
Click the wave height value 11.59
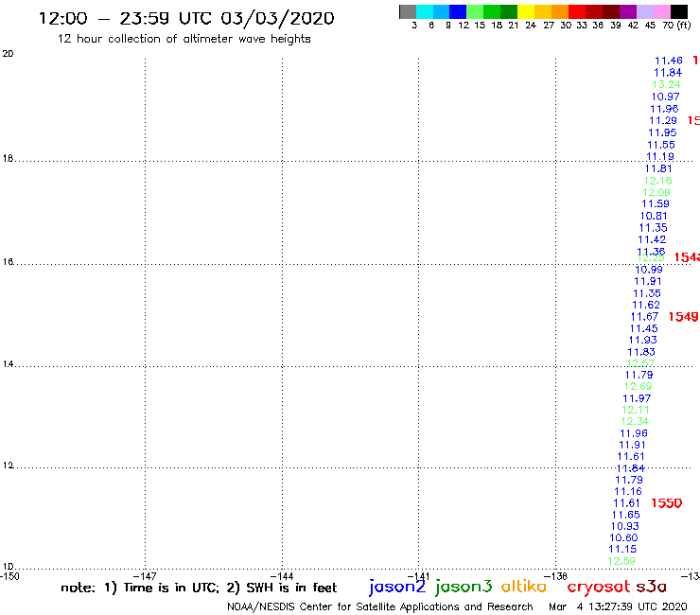click(x=656, y=204)
